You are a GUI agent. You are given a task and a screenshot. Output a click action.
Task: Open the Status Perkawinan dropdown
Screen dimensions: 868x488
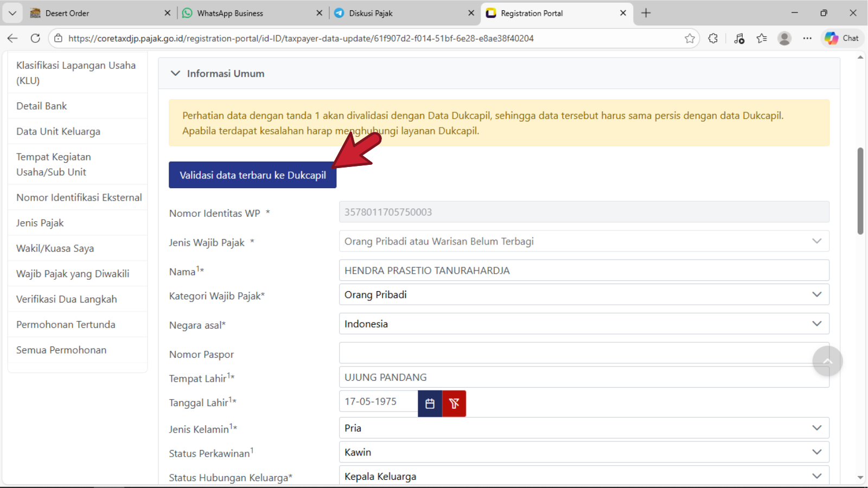pos(583,452)
